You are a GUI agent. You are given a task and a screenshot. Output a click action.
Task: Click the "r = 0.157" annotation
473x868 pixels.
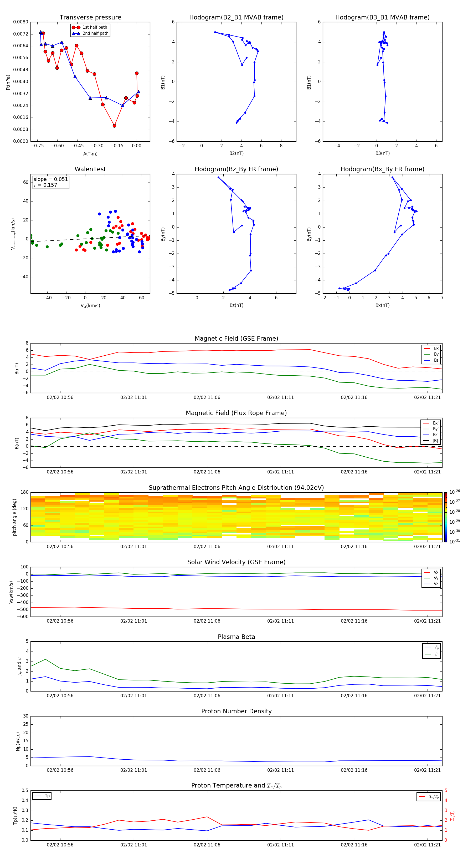[45, 185]
